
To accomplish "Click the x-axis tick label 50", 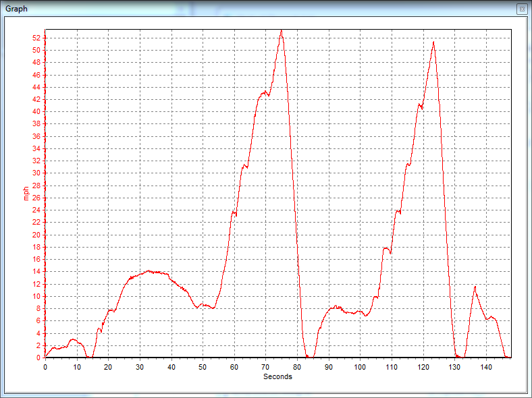I will [203, 367].
